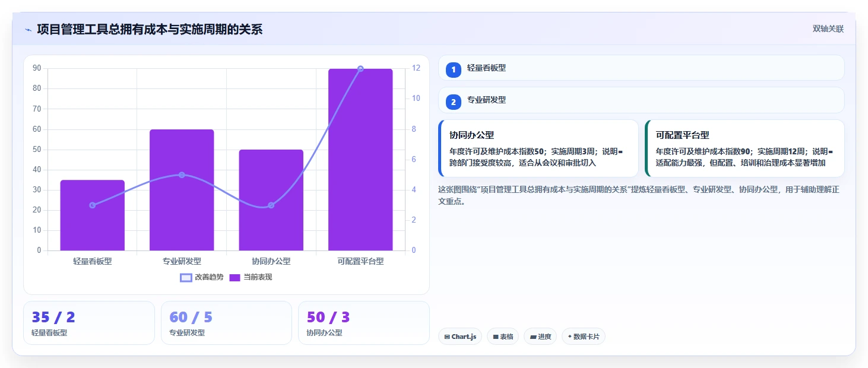
Task: Click the Chart.js tag chip
Action: click(x=460, y=337)
